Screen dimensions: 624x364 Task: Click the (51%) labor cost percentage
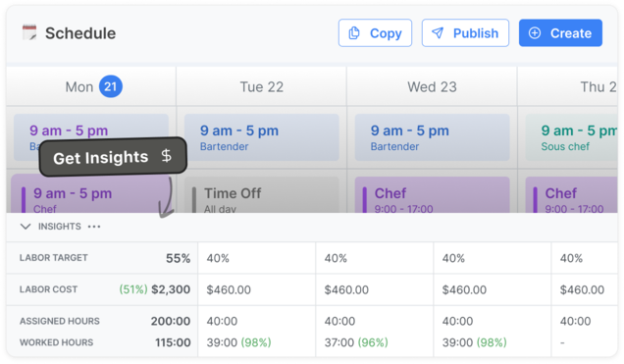133,289
